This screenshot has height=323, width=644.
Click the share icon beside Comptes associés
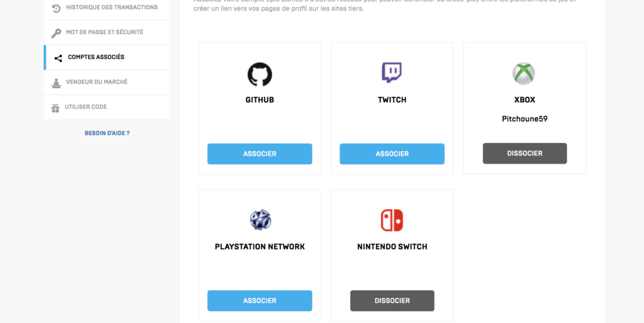(x=58, y=59)
